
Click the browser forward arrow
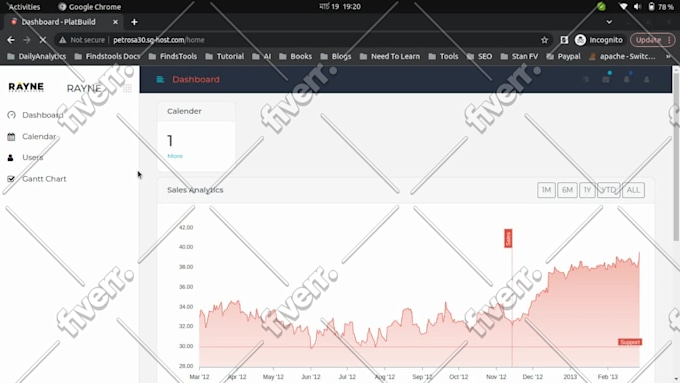click(27, 40)
